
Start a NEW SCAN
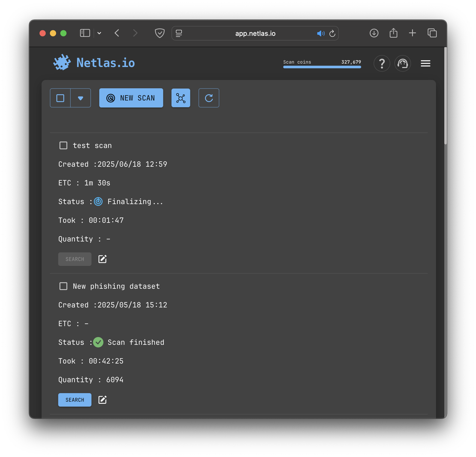131,98
